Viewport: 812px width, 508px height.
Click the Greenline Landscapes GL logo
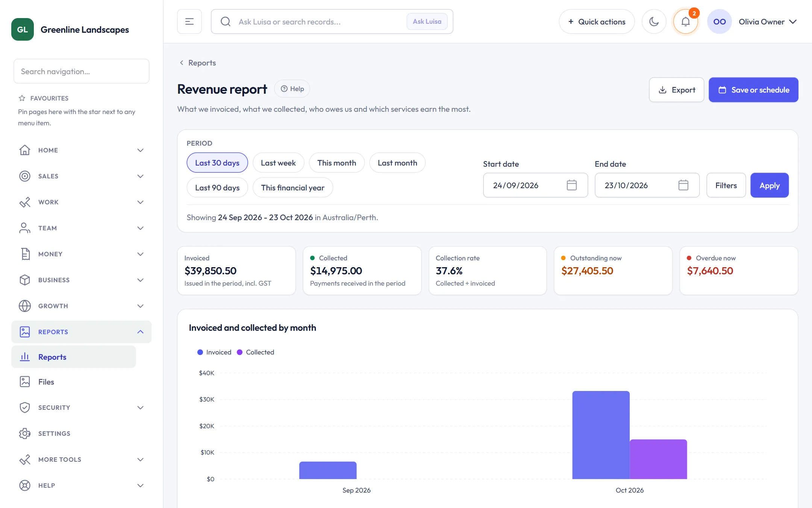(x=23, y=29)
